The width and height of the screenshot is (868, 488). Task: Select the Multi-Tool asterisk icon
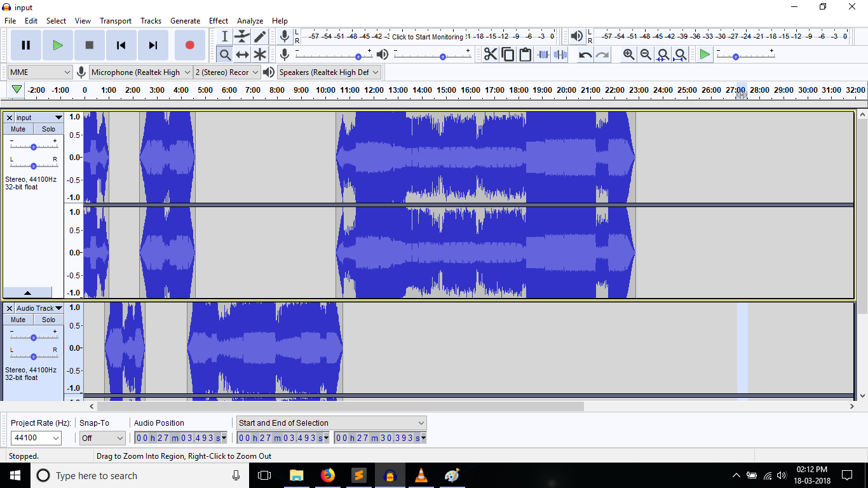coord(260,55)
